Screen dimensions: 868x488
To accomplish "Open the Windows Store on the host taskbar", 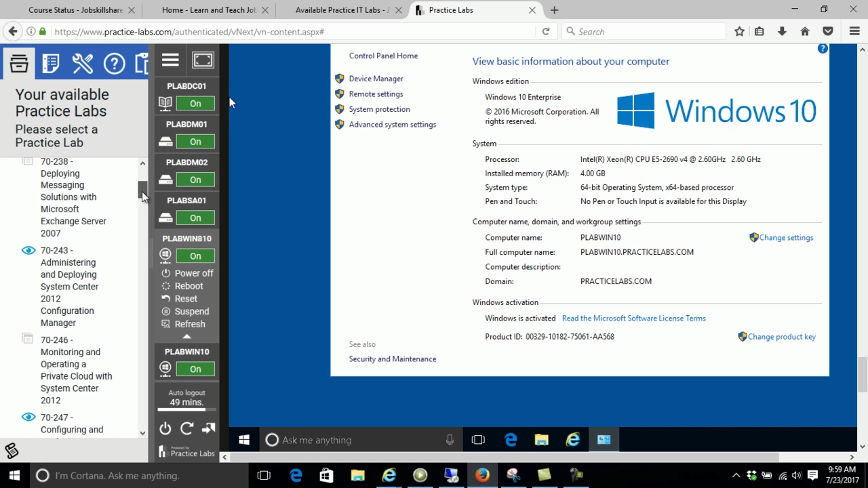I will click(326, 475).
